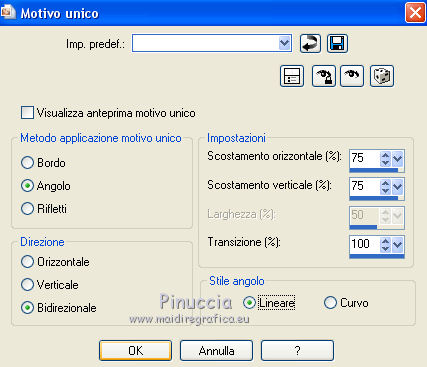Select the Bordo radio button
This screenshot has height=367, width=427.
[27, 163]
